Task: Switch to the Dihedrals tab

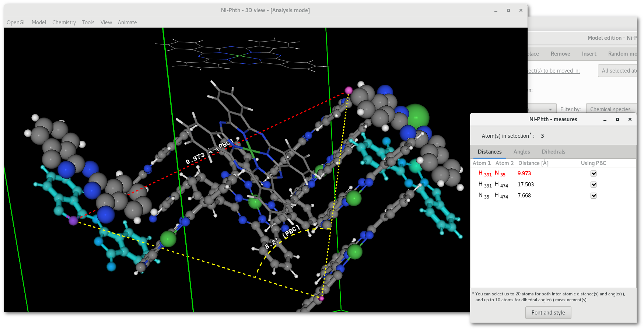Action: point(553,152)
